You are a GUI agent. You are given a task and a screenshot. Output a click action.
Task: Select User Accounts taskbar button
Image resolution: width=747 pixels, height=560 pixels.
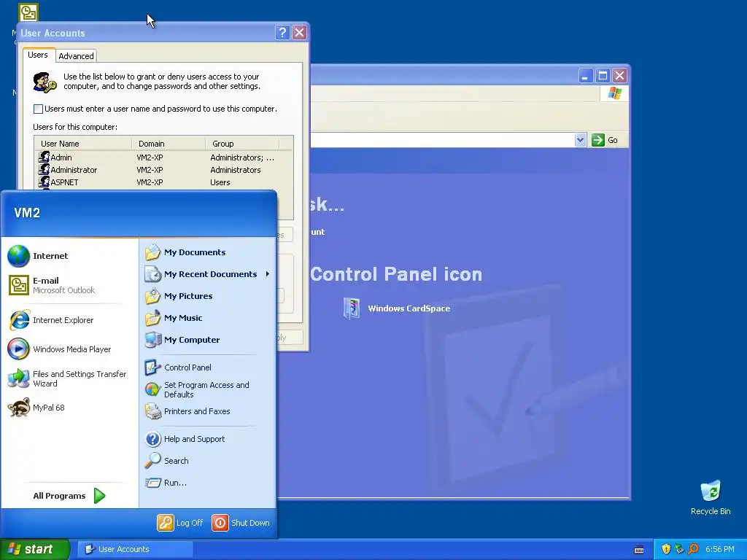[135, 549]
